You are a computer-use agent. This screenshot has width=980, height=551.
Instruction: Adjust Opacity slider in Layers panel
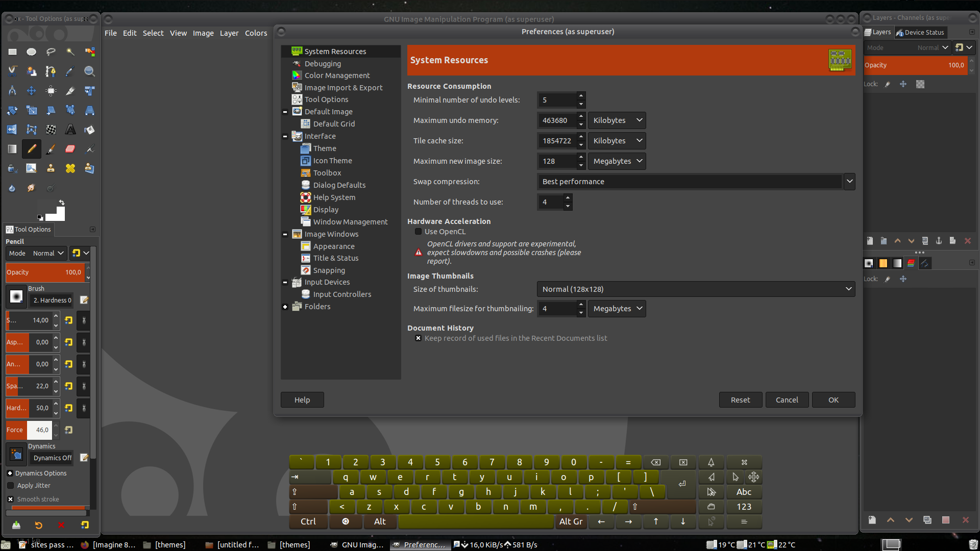pyautogui.click(x=915, y=65)
